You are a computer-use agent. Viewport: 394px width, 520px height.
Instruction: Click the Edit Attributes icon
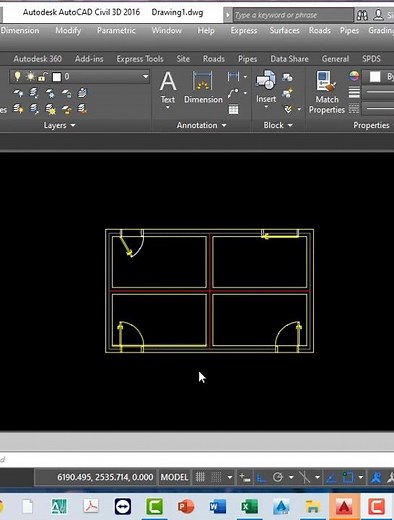(288, 109)
